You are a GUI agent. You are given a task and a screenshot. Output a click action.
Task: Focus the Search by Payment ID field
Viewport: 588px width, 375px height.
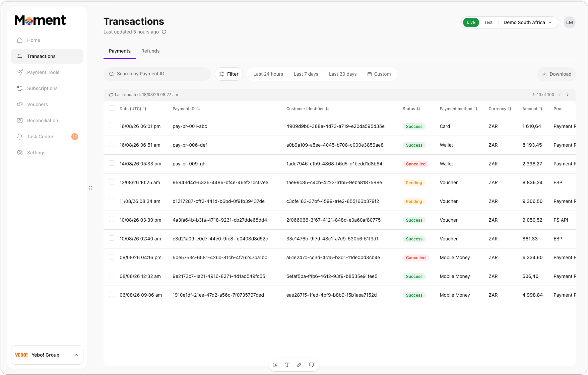(157, 74)
